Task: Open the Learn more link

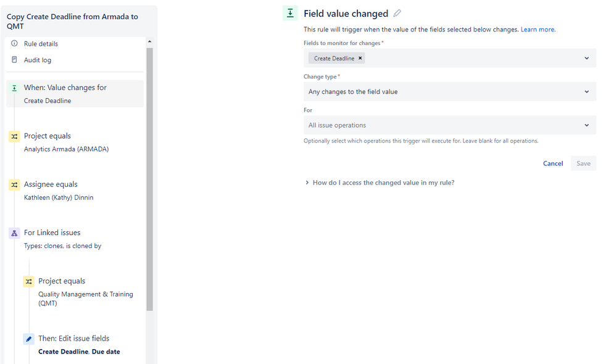Action: [x=538, y=30]
